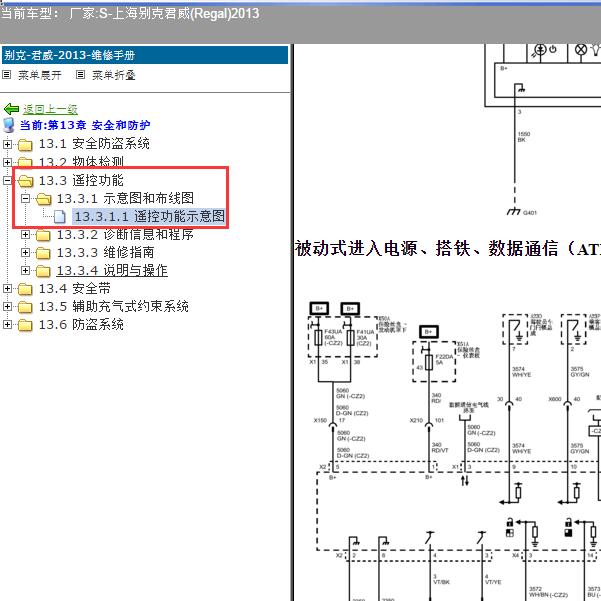This screenshot has height=601, width=601.
Task: Open 13.3.2 诊断信息和程序 section
Action: 125,234
